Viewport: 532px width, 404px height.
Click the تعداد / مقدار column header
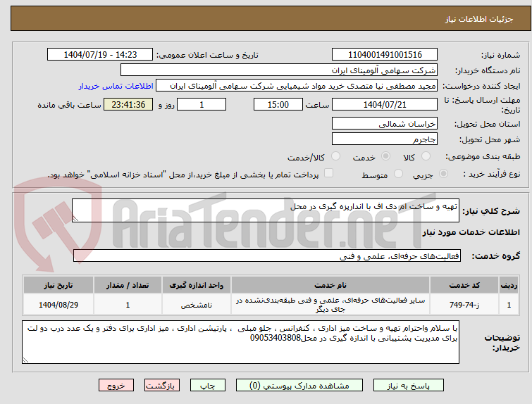pos(128,285)
